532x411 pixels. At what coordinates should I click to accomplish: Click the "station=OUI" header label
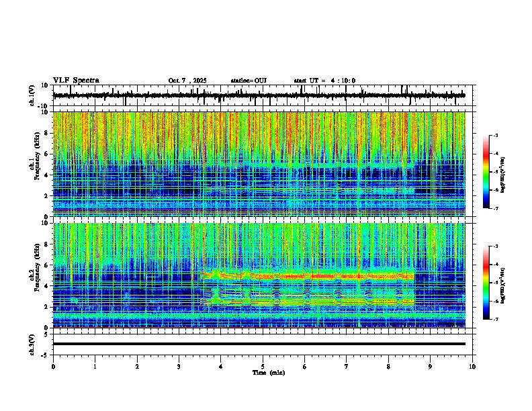[249, 81]
